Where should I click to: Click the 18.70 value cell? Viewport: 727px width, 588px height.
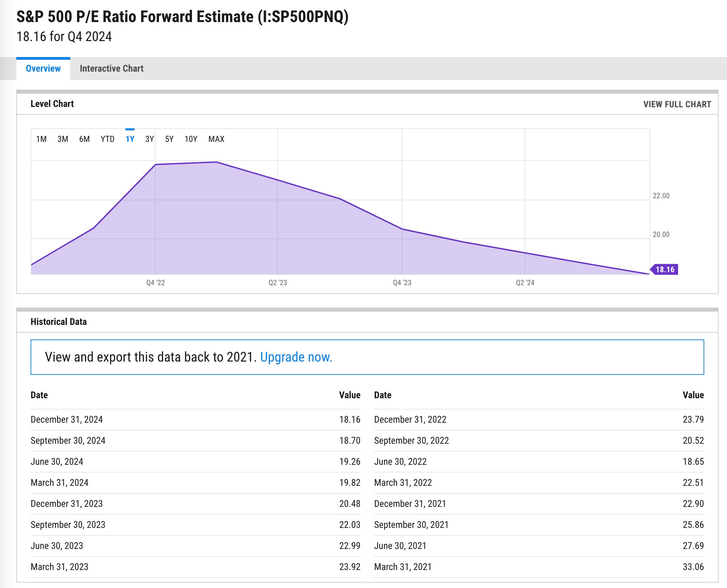tap(350, 441)
